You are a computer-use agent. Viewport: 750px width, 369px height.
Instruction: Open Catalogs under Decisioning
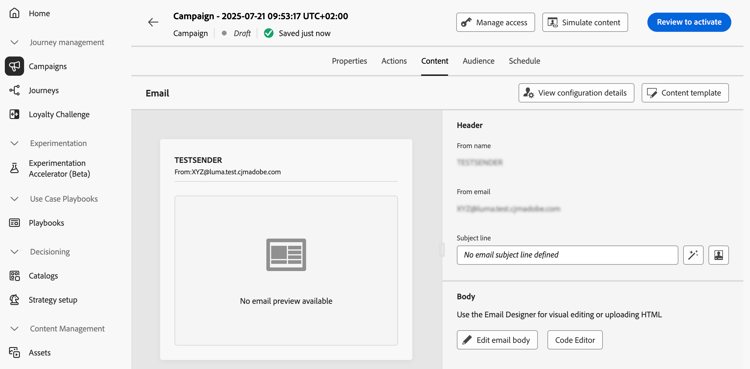coord(43,276)
